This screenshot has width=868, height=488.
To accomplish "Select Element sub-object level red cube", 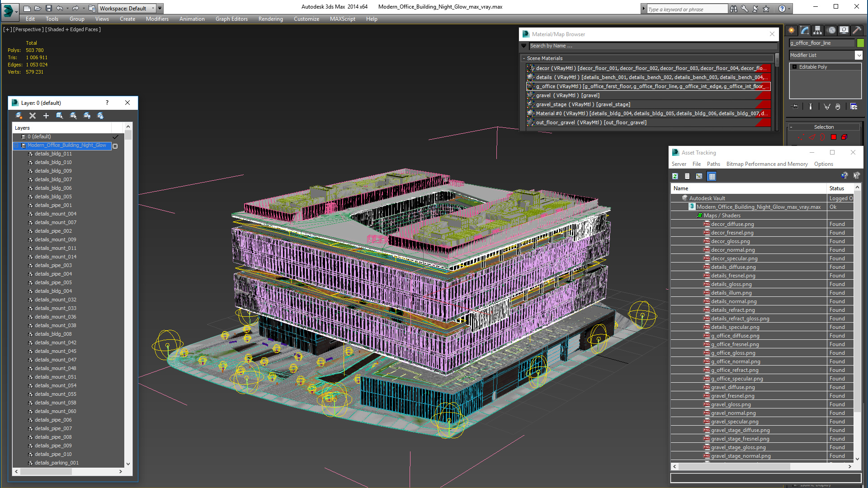I will click(844, 137).
